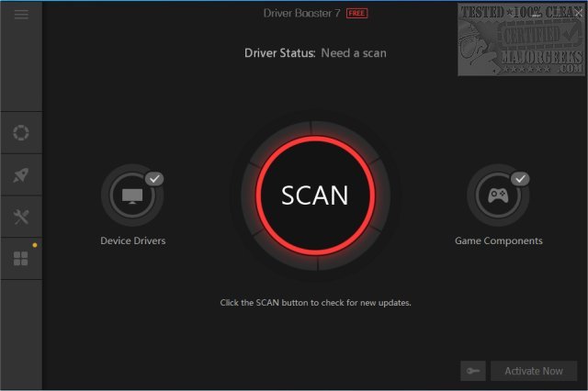Click the license key icon
Viewport: 588px width, 391px height.
point(472,371)
